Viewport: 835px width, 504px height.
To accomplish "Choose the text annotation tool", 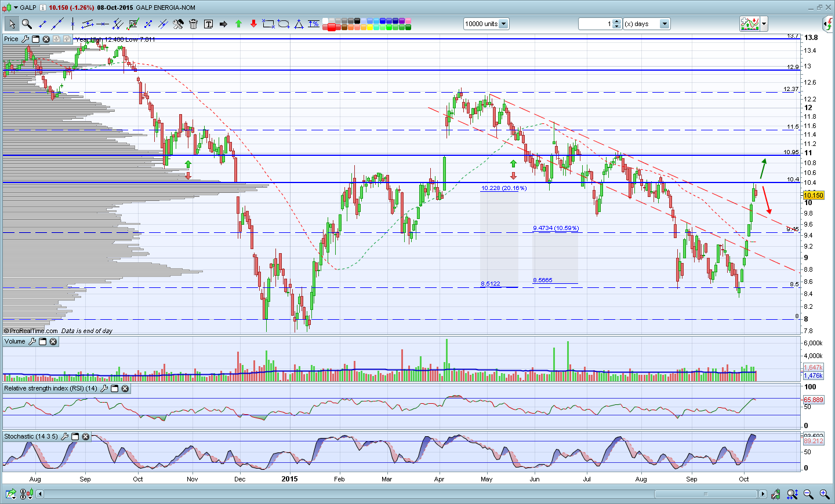I will (208, 24).
